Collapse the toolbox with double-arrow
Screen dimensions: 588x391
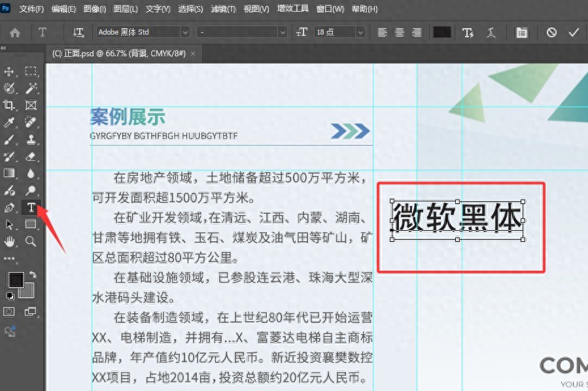(3, 48)
